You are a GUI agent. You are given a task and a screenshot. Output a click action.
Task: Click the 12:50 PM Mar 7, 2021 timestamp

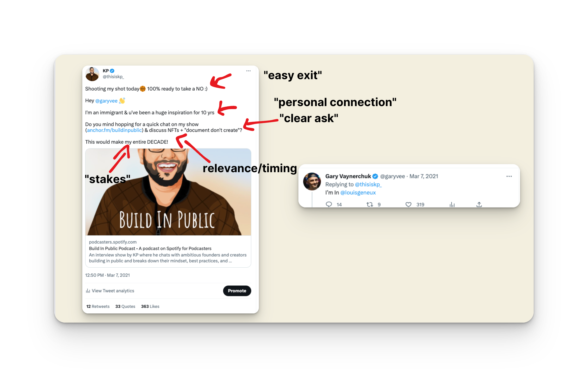point(108,275)
